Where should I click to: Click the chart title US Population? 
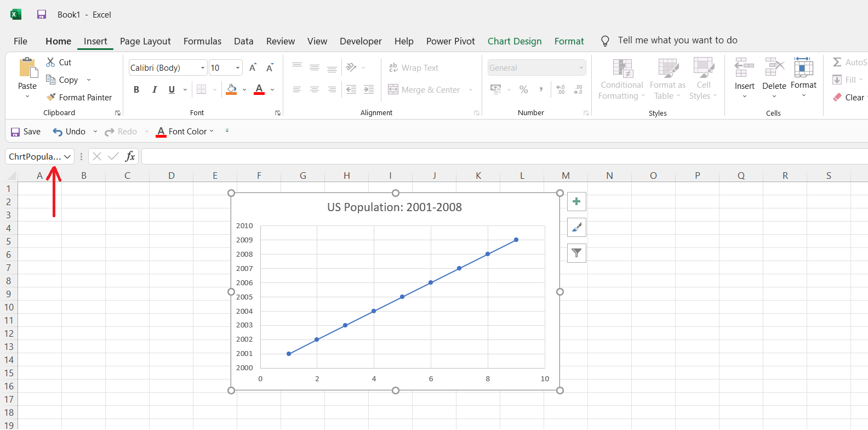point(394,207)
